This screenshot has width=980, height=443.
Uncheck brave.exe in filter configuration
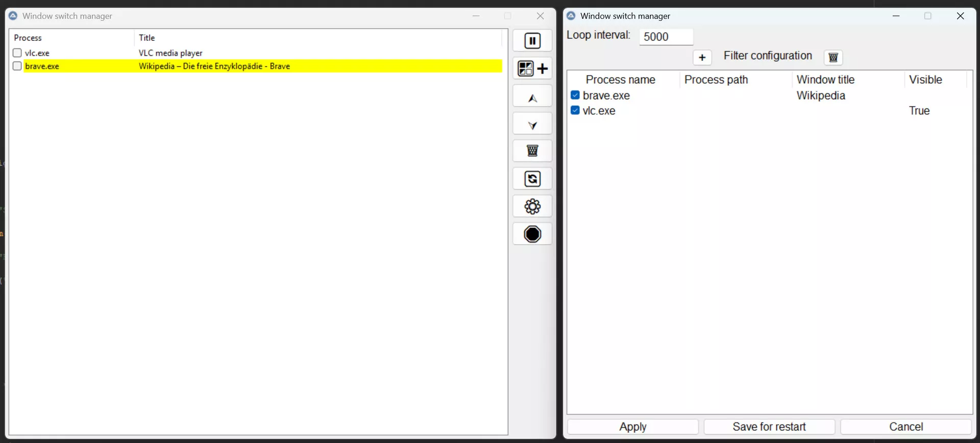pyautogui.click(x=575, y=95)
